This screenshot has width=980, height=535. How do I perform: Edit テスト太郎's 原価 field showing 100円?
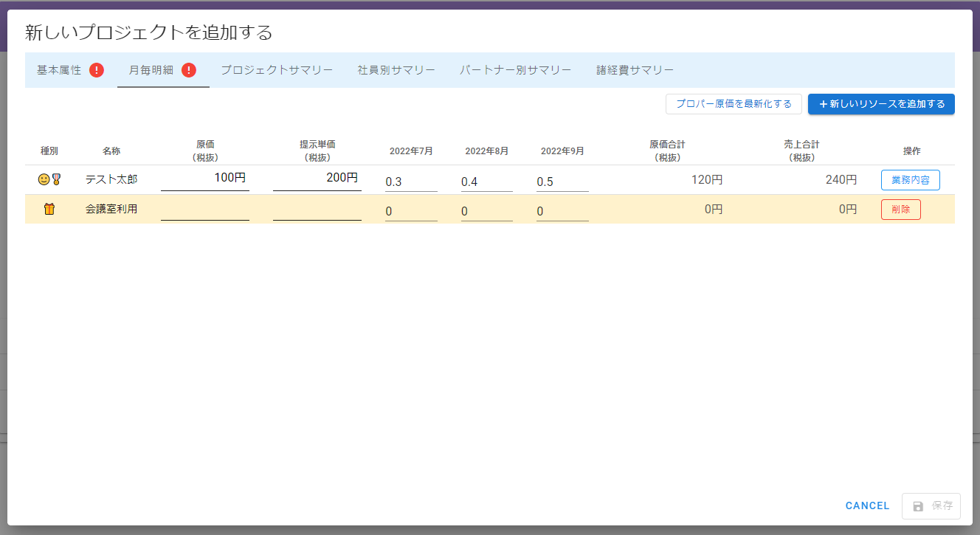coord(205,179)
